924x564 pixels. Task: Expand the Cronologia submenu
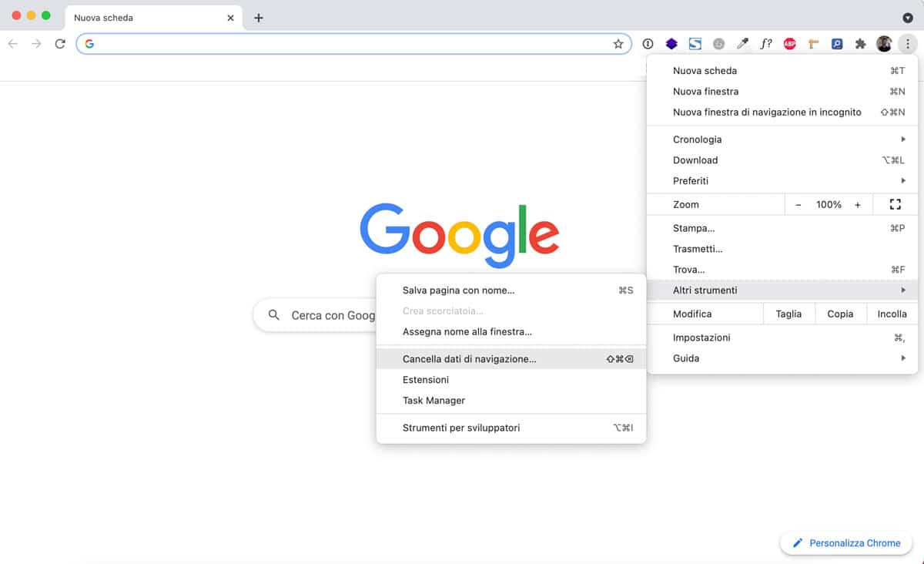pos(782,139)
